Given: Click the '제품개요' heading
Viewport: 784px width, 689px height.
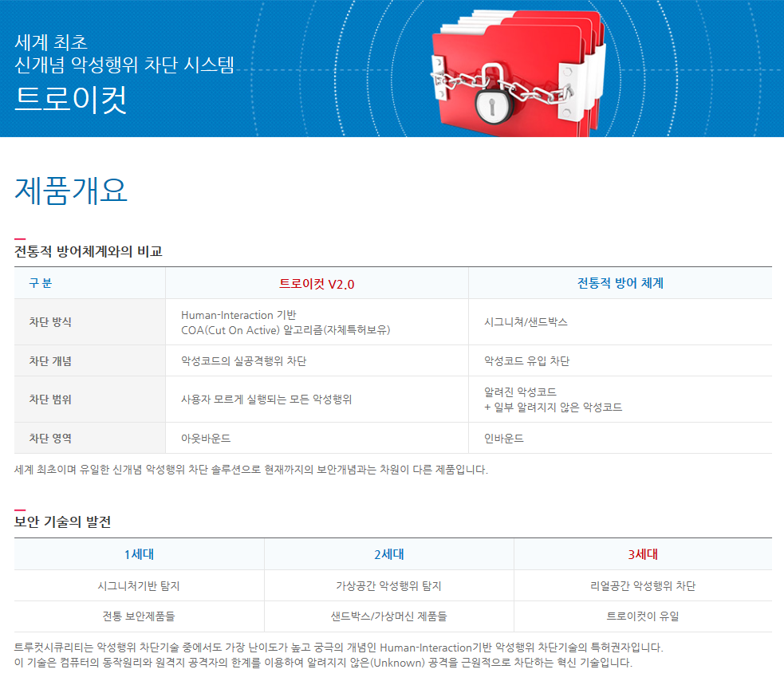Looking at the screenshot, I should (x=71, y=191).
